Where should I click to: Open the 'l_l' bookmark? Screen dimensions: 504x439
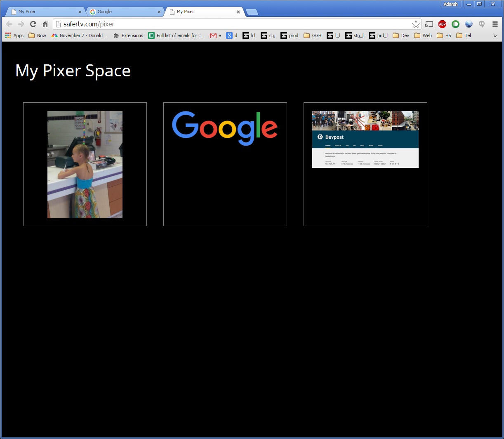pyautogui.click(x=333, y=35)
